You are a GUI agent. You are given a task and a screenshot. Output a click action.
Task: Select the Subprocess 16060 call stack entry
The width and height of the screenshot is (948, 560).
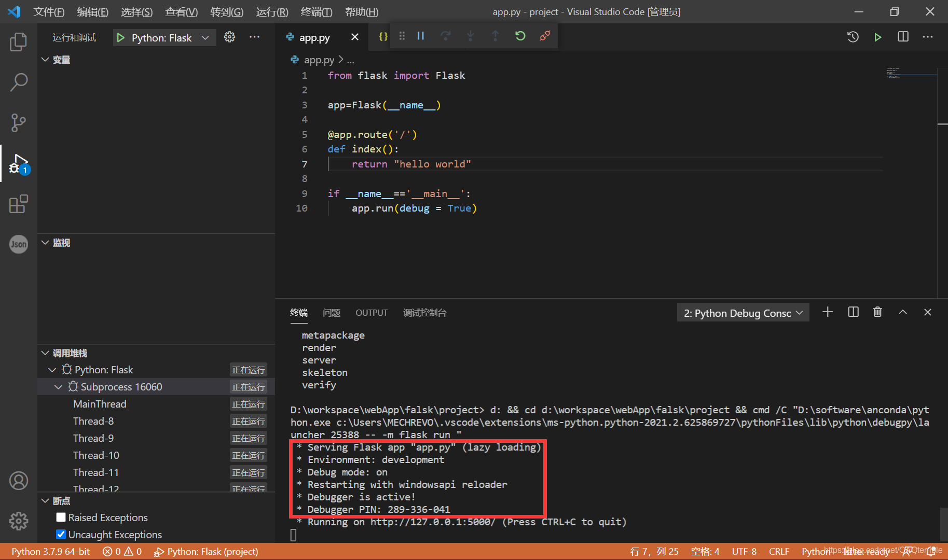120,386
